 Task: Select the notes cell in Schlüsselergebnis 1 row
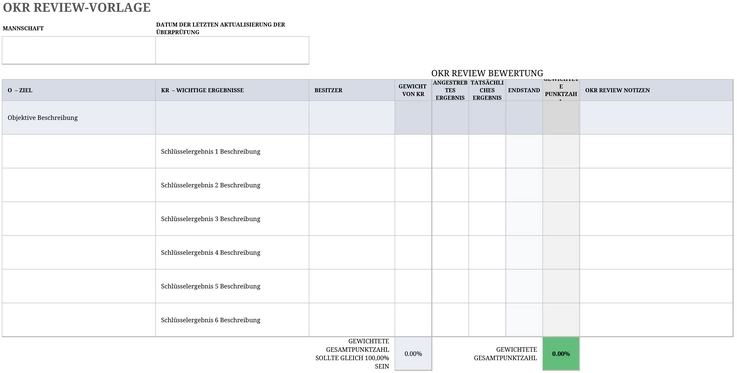[656, 152]
